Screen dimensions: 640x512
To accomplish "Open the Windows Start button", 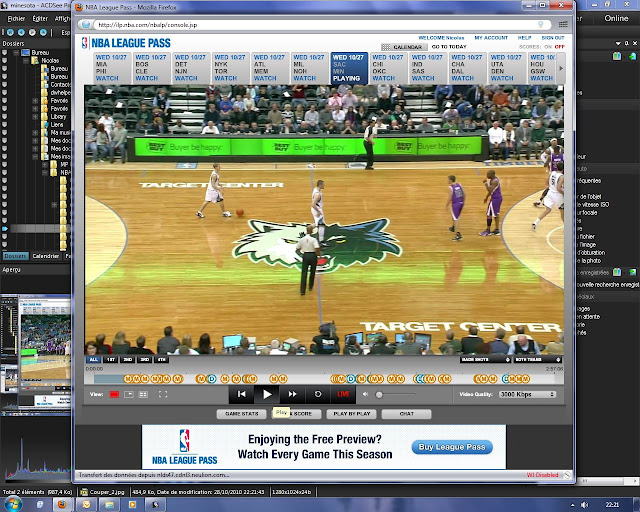I will coord(12,504).
